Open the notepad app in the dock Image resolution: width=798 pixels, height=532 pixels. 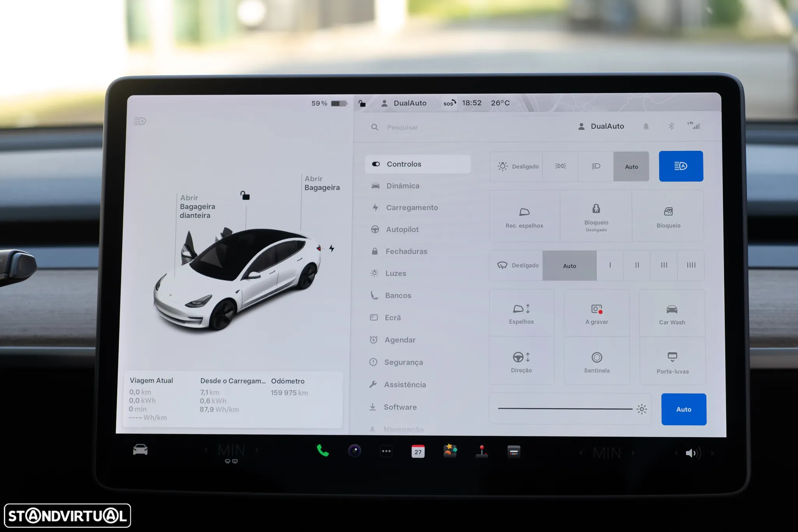tap(514, 452)
